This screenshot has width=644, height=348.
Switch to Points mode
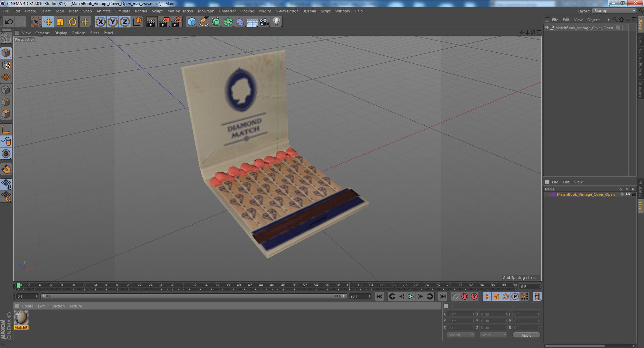click(6, 90)
